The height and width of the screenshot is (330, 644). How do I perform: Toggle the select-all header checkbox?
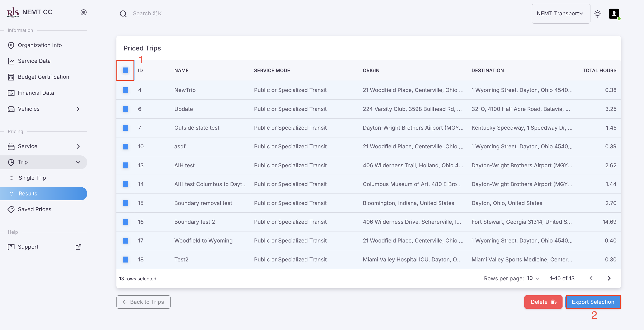tap(126, 70)
